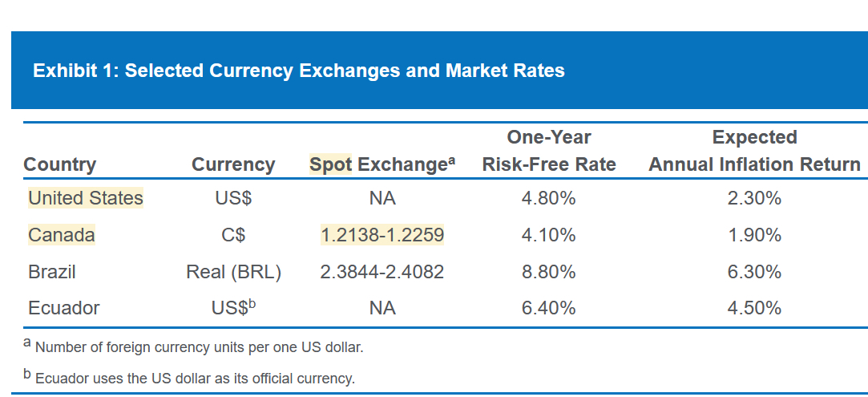Click the highlighted 1.2138-1.2259 spot rate

point(382,235)
